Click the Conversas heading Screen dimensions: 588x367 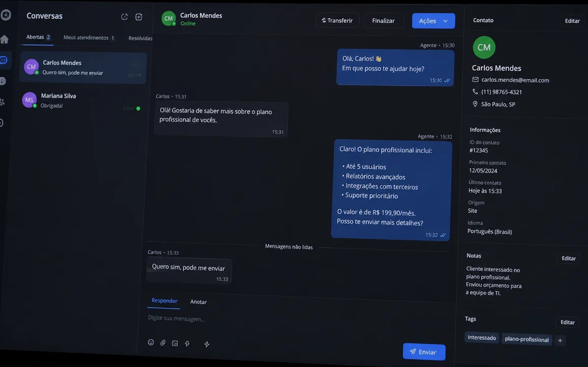pyautogui.click(x=44, y=16)
